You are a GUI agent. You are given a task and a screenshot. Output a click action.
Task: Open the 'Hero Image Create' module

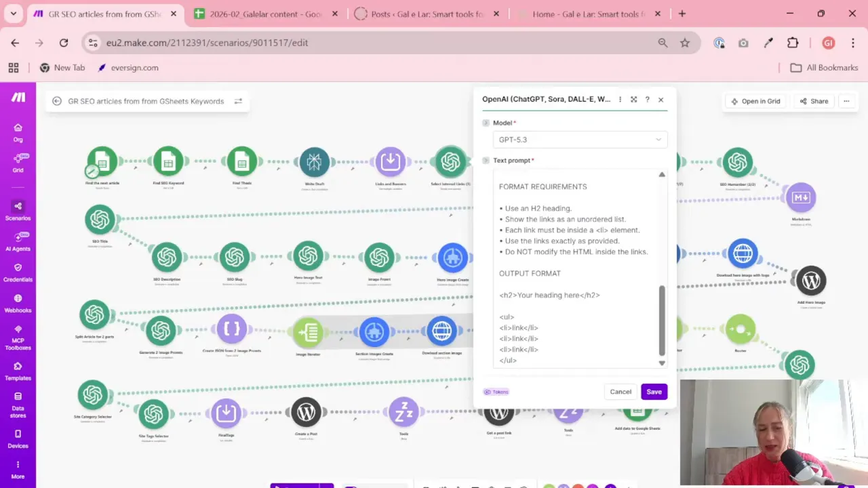click(x=453, y=258)
